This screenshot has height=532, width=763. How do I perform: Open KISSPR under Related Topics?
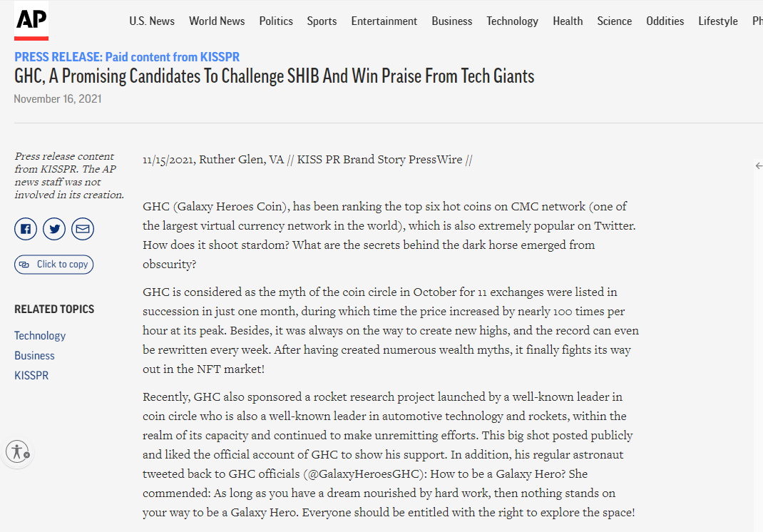click(x=31, y=375)
